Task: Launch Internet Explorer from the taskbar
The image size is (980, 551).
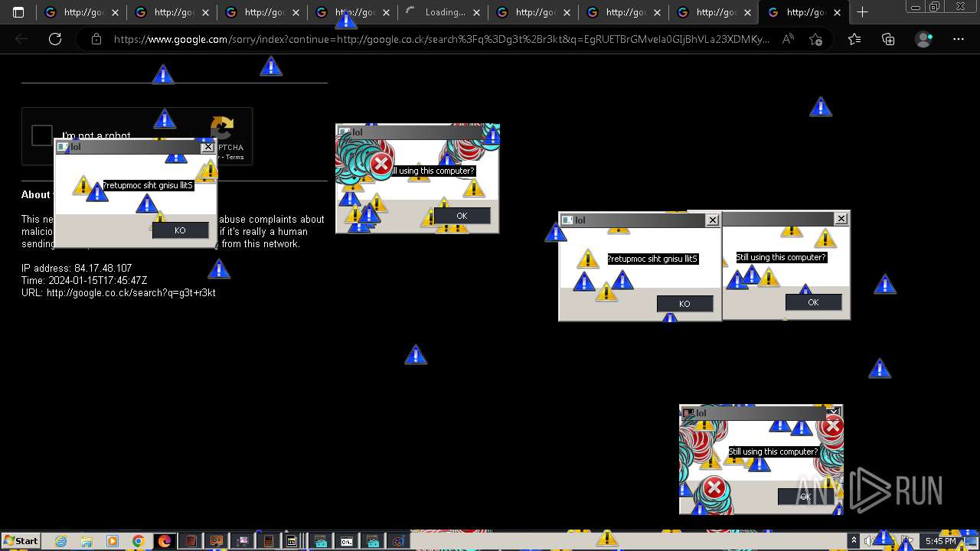Action: (x=60, y=541)
